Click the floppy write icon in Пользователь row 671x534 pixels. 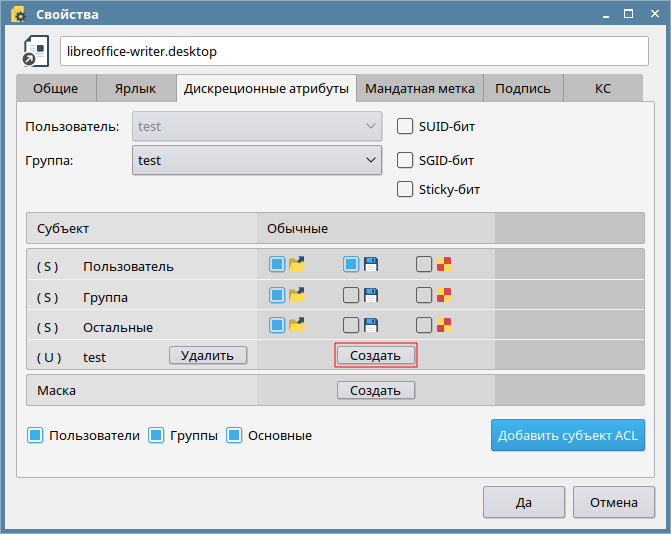pos(370,265)
